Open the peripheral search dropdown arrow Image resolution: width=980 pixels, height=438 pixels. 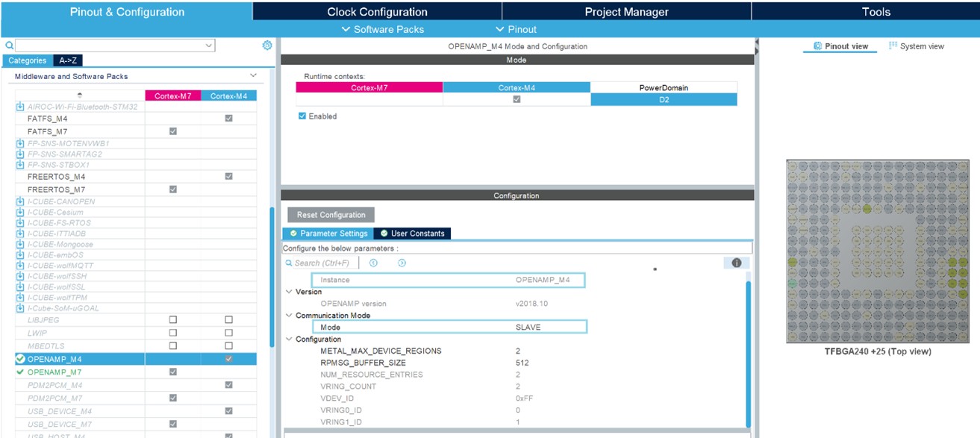pos(208,46)
